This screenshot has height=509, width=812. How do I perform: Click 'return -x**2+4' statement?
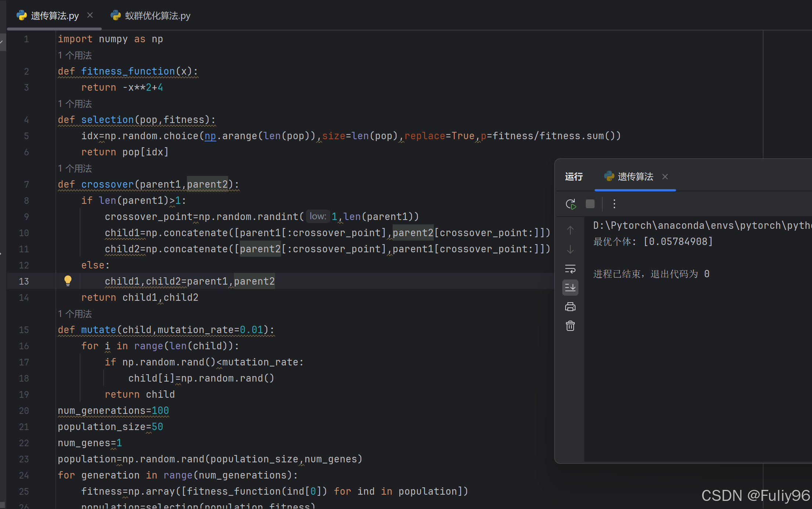[x=122, y=87]
